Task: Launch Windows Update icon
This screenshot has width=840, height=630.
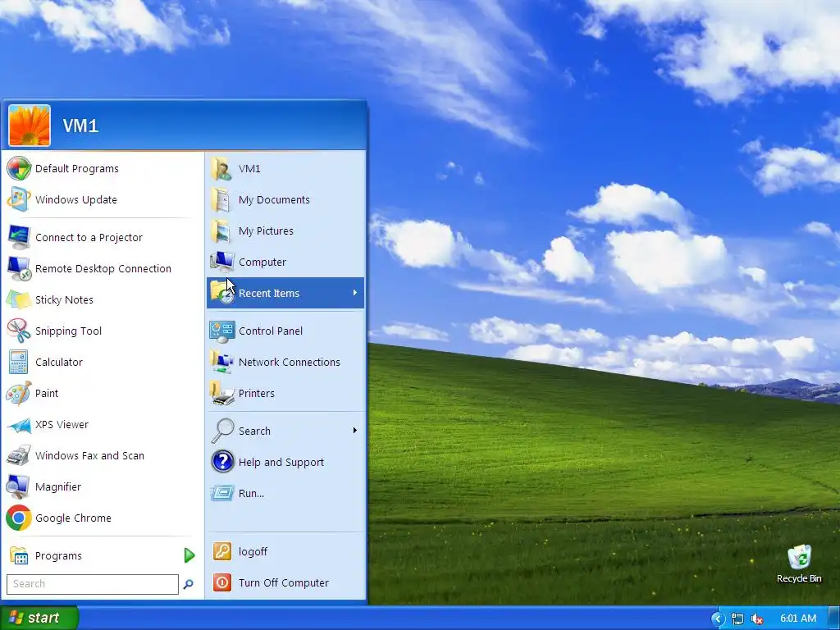Action: tap(19, 199)
